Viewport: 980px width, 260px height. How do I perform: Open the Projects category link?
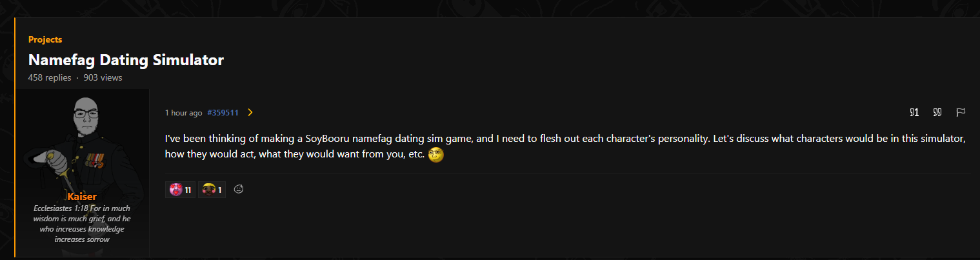tap(45, 39)
